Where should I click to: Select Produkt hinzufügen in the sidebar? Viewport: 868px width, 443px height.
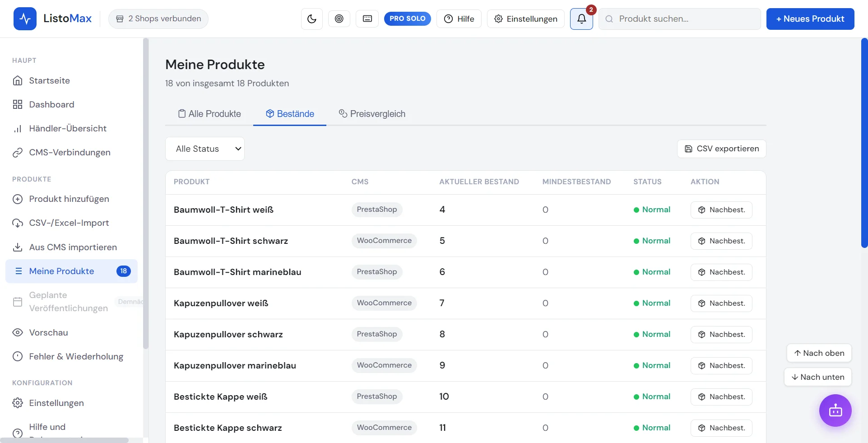coord(71,199)
